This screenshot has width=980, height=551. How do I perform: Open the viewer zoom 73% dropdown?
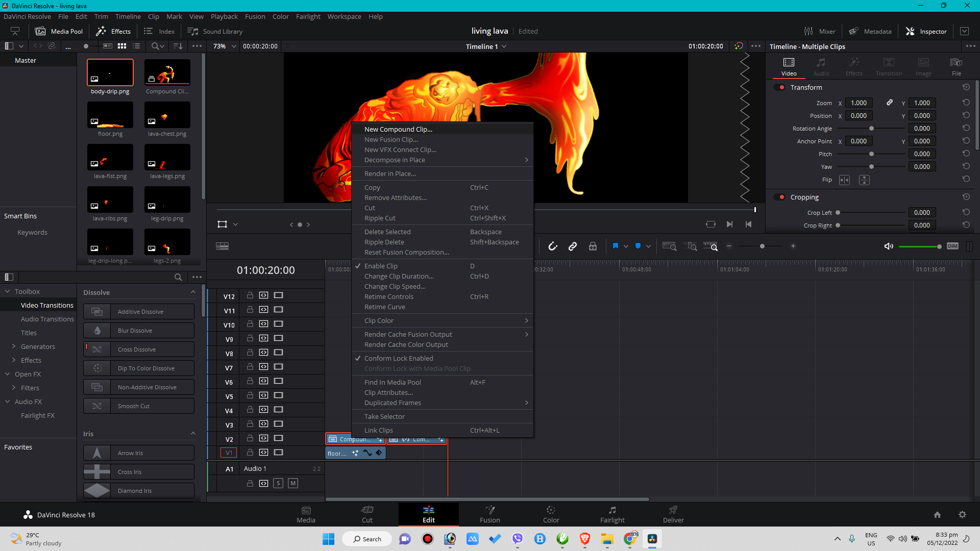pyautogui.click(x=225, y=46)
